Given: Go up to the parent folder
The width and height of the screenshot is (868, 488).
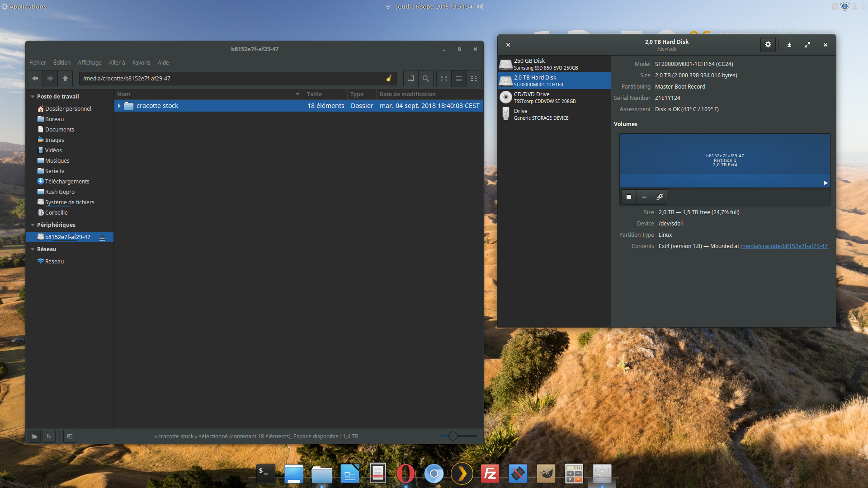Looking at the screenshot, I should (x=65, y=79).
